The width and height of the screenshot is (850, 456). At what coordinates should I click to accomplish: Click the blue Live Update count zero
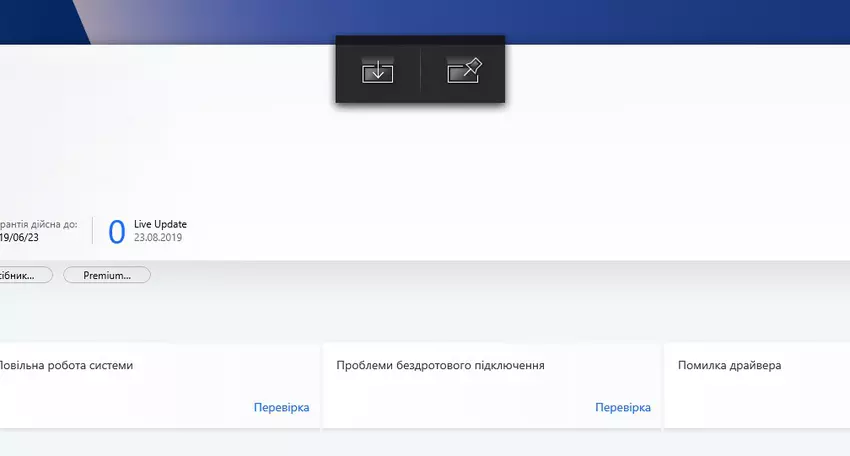coord(116,232)
